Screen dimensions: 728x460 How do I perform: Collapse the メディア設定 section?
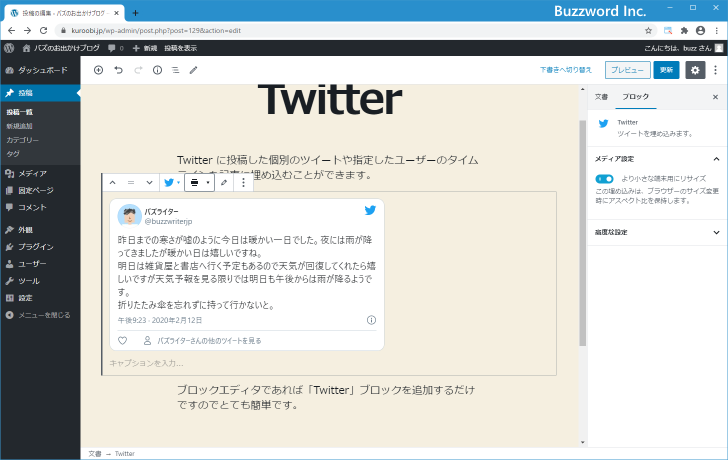coord(657,159)
